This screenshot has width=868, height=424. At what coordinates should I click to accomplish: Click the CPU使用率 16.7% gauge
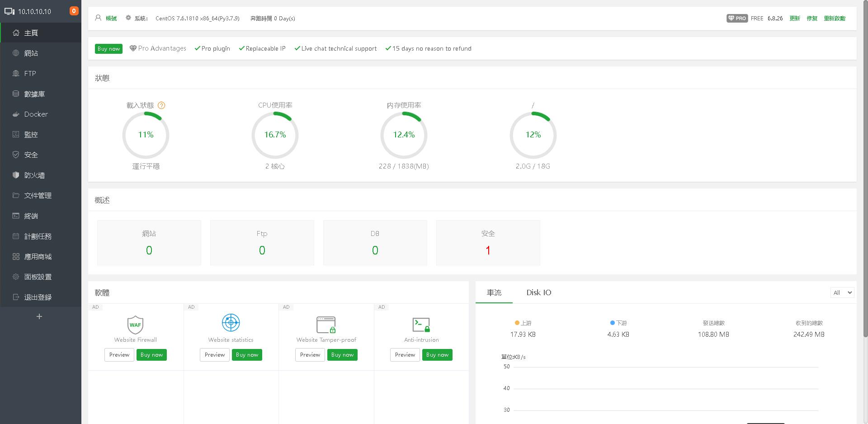coord(275,135)
